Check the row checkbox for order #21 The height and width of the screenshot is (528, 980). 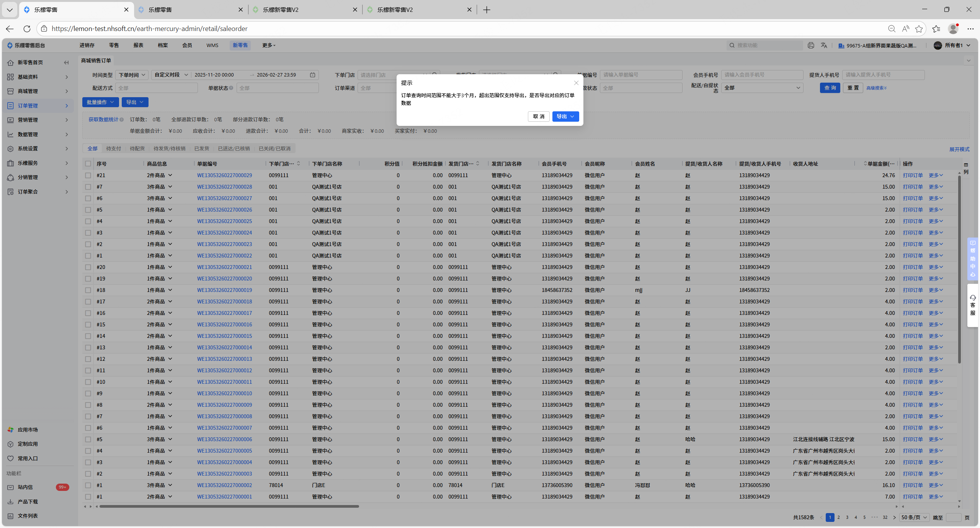(x=88, y=175)
